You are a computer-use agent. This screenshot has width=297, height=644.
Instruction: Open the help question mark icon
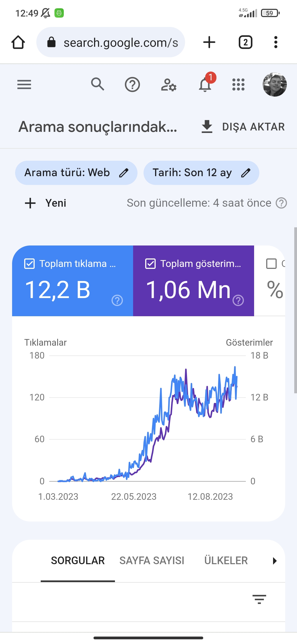coord(132,84)
